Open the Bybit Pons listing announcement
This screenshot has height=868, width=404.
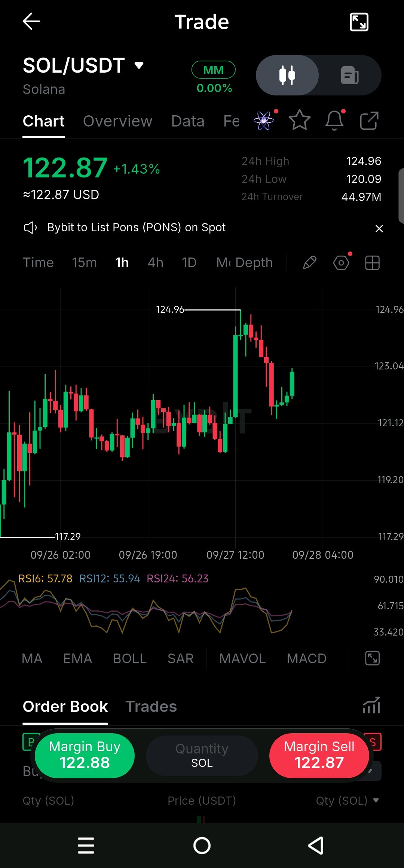click(136, 228)
